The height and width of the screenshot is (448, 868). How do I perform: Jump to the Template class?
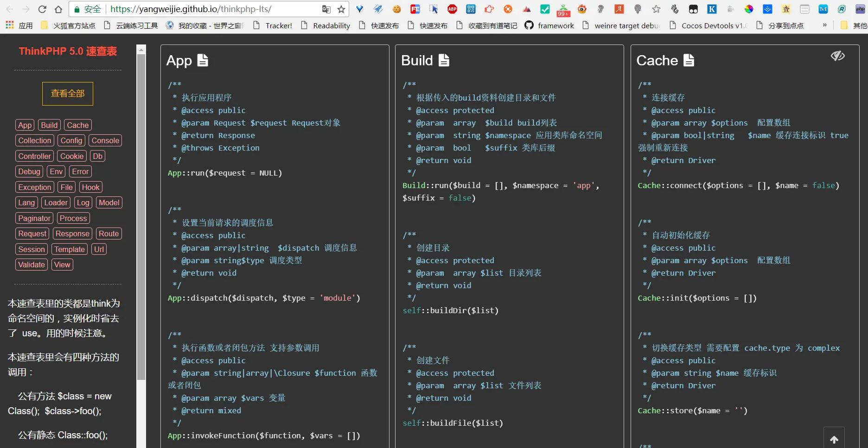coord(70,249)
